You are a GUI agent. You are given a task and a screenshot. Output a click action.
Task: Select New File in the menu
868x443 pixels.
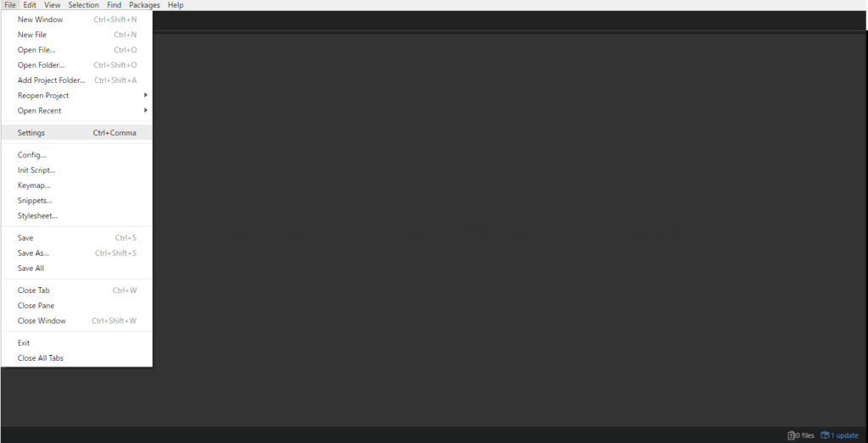point(76,34)
